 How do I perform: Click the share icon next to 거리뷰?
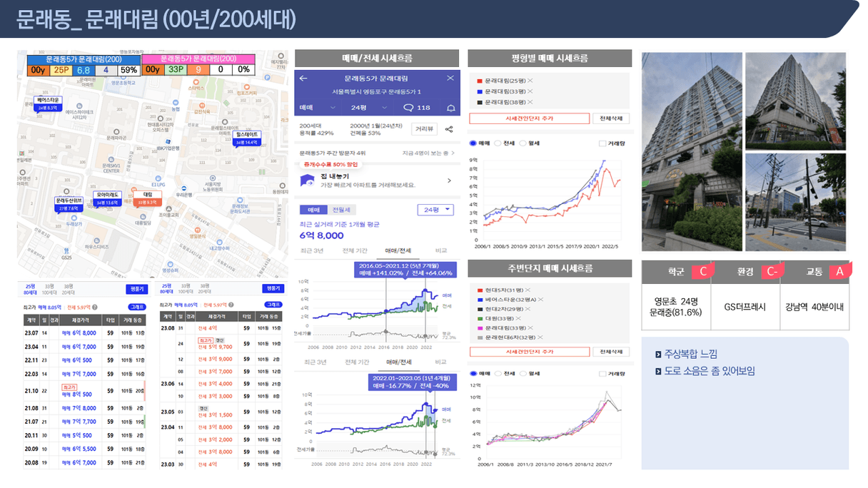[x=449, y=129]
